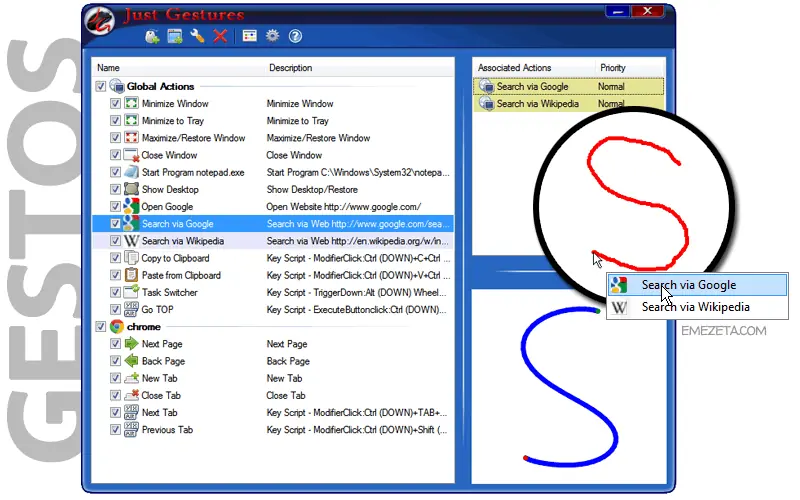Open help via the question mark icon
This screenshot has height=500, width=800.
(x=295, y=36)
